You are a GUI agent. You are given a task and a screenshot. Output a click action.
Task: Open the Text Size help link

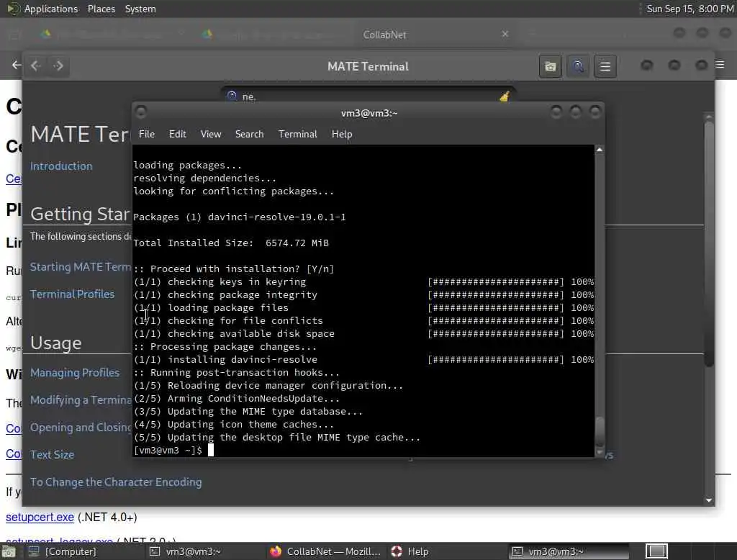(x=52, y=455)
